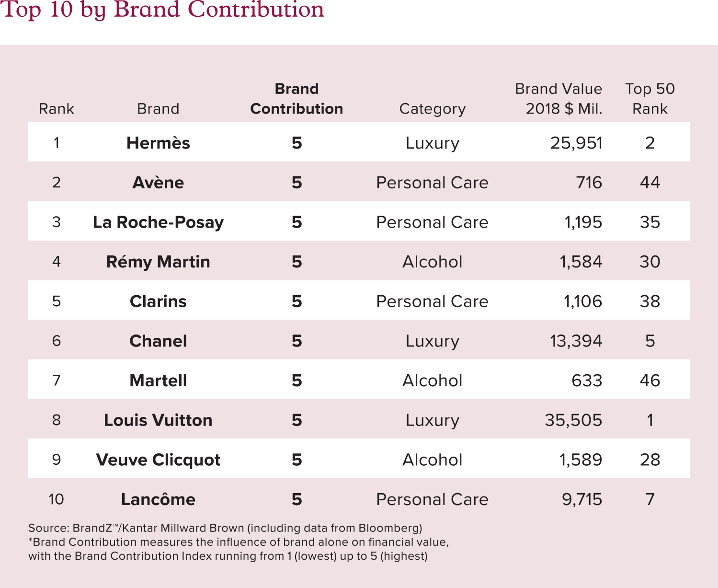
Task: Select the Brand column header
Action: [158, 109]
